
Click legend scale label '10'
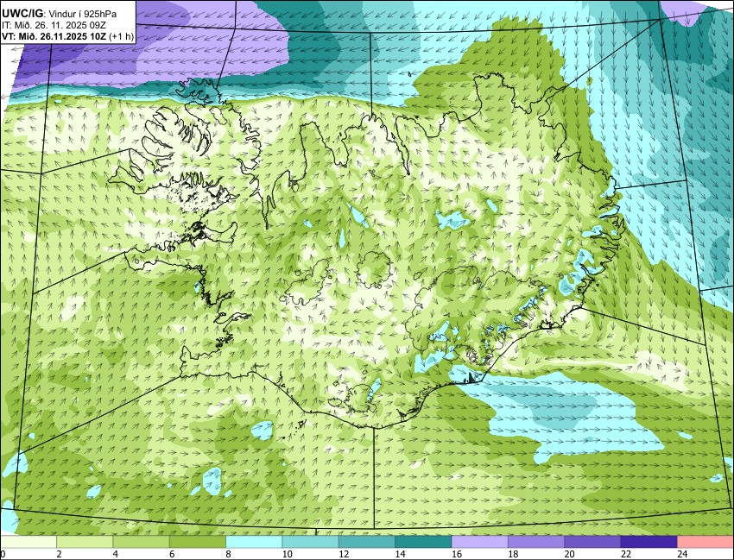point(288,554)
